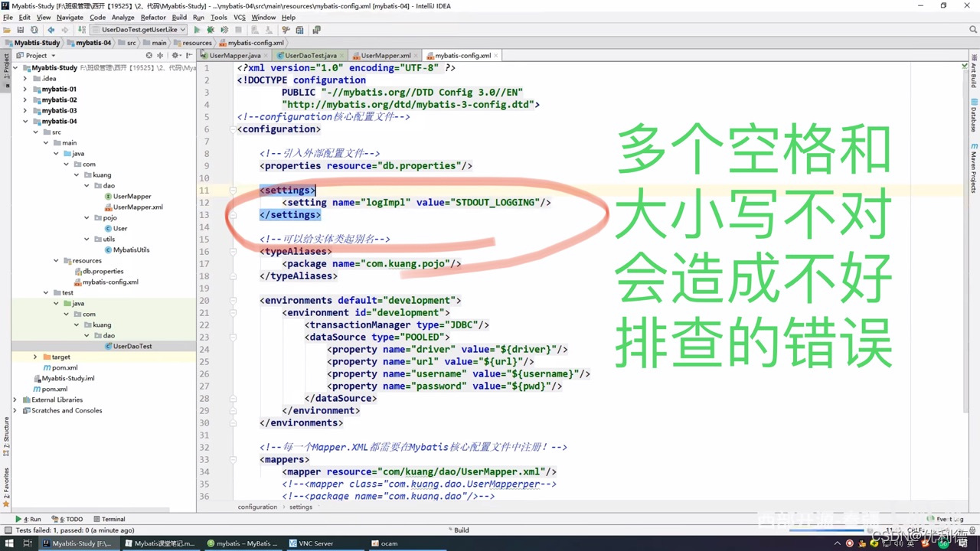980x551 pixels.
Task: Switch to the UserMapper.java editor tab
Action: point(234,55)
